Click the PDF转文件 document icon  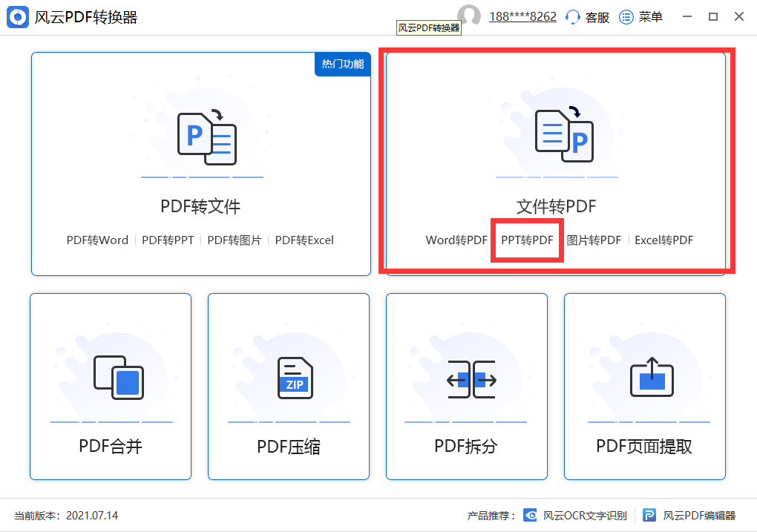[x=206, y=139]
